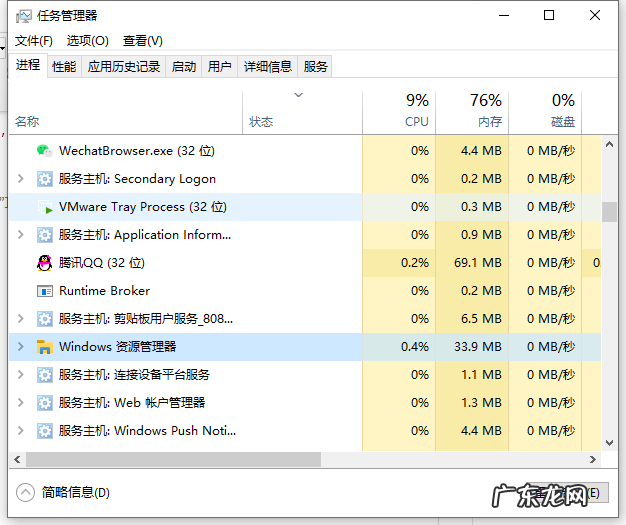Viewport: 626px width, 525px height.
Task: Minimize the 任务管理器 window
Action: (x=504, y=16)
